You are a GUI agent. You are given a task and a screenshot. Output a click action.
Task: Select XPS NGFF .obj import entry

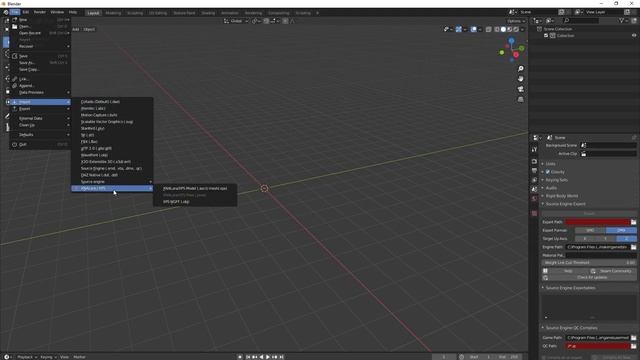(195, 202)
